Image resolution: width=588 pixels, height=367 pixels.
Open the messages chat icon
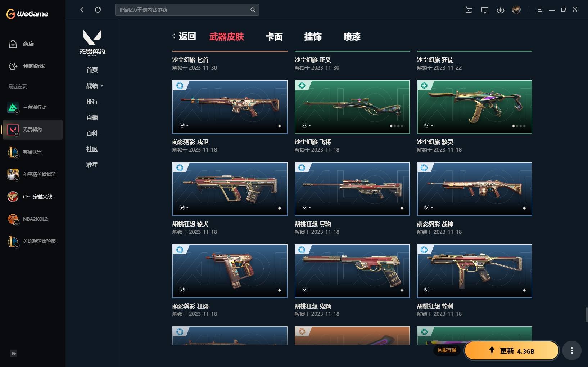click(x=485, y=10)
